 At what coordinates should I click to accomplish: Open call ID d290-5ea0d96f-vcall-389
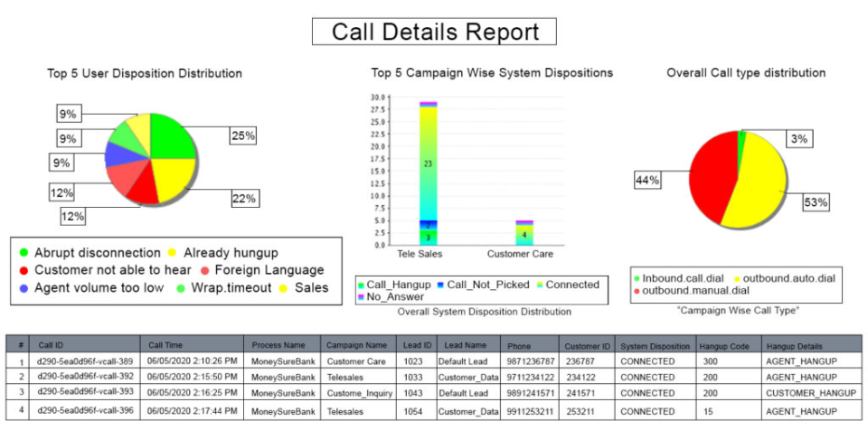pos(83,360)
